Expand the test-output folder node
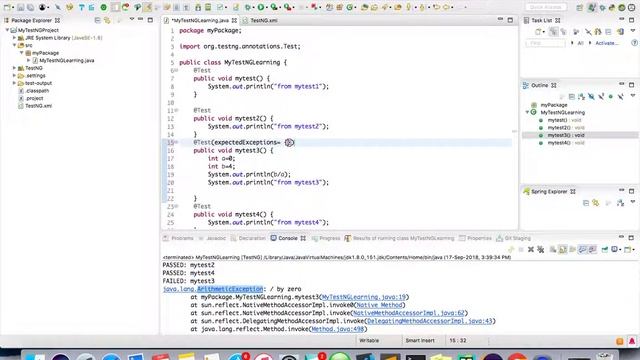Viewport: 640px width, 360px height. pyautogui.click(x=14, y=83)
